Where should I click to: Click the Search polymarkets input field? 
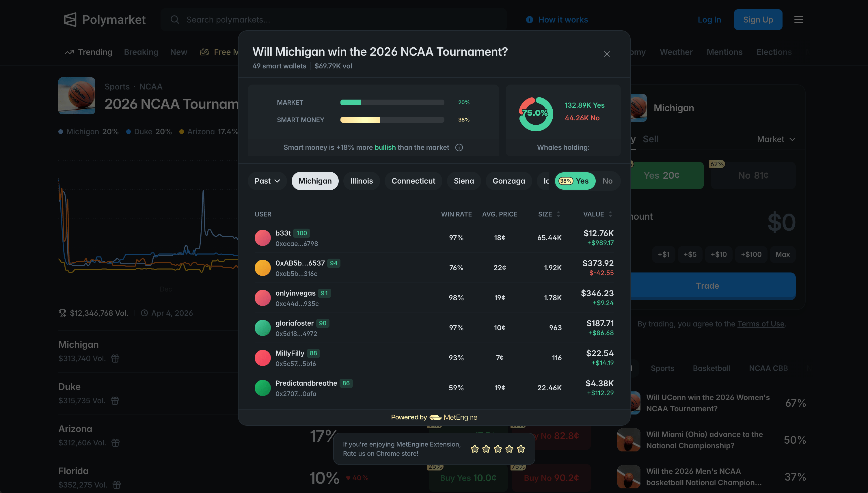334,20
